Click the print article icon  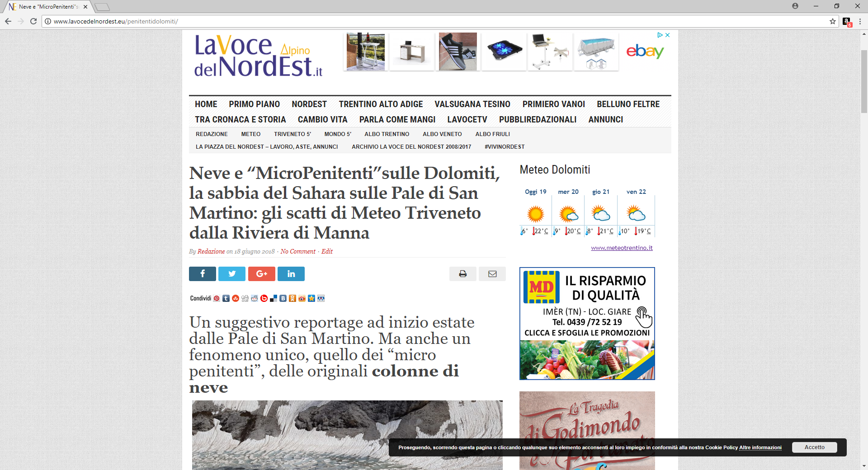[x=462, y=274]
